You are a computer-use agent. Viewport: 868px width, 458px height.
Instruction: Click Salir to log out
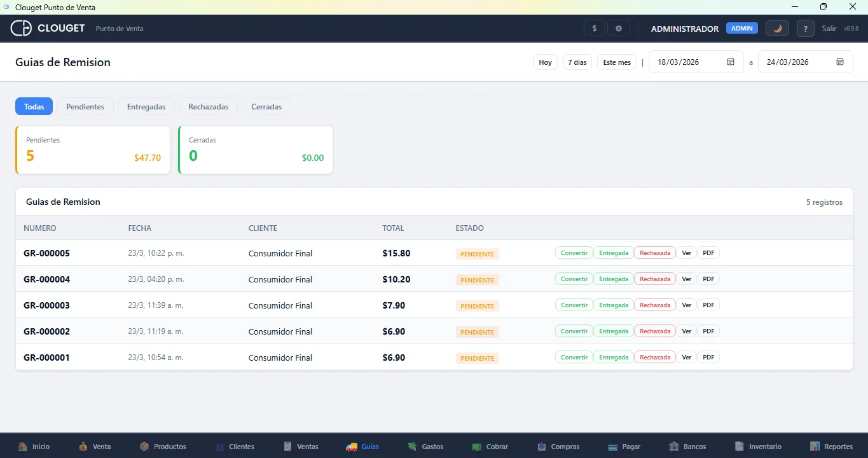829,29
